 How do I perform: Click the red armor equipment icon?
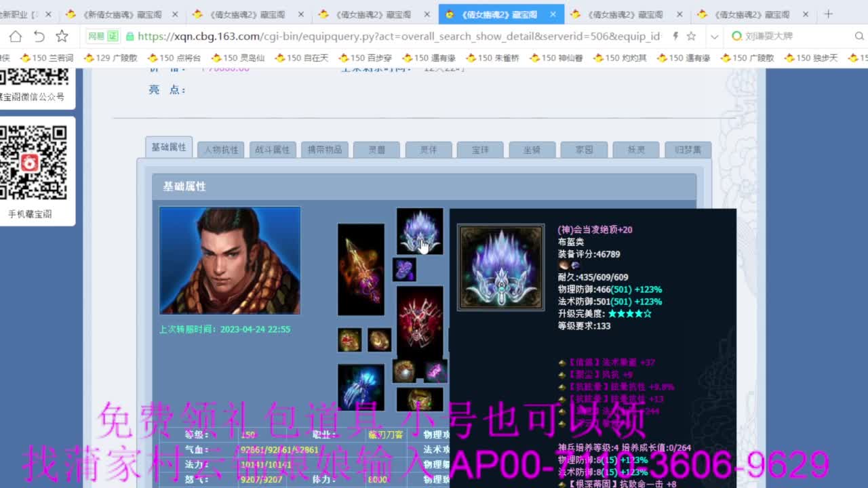(x=419, y=317)
